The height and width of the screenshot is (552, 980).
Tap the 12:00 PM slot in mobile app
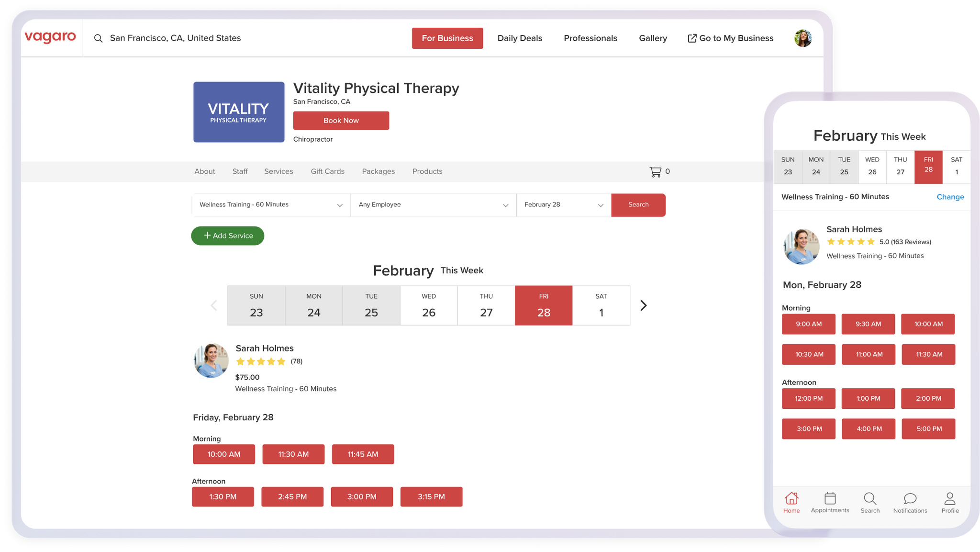coord(809,399)
